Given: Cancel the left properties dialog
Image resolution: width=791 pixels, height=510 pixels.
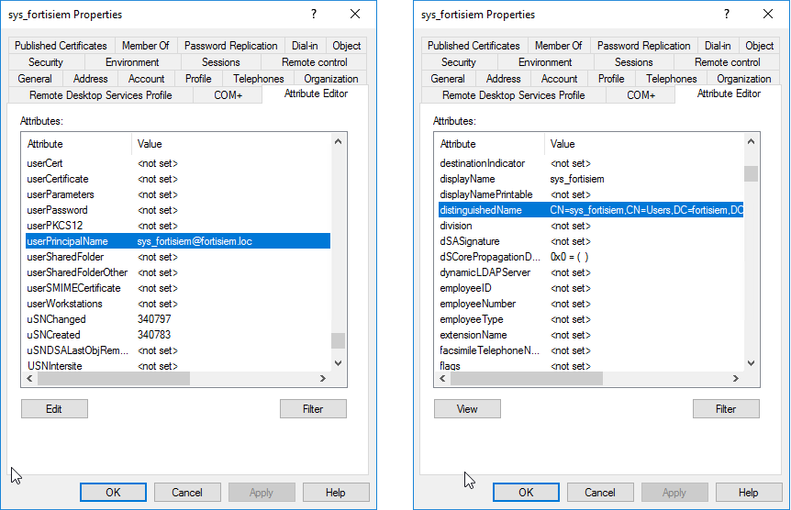Looking at the screenshot, I should 187,492.
